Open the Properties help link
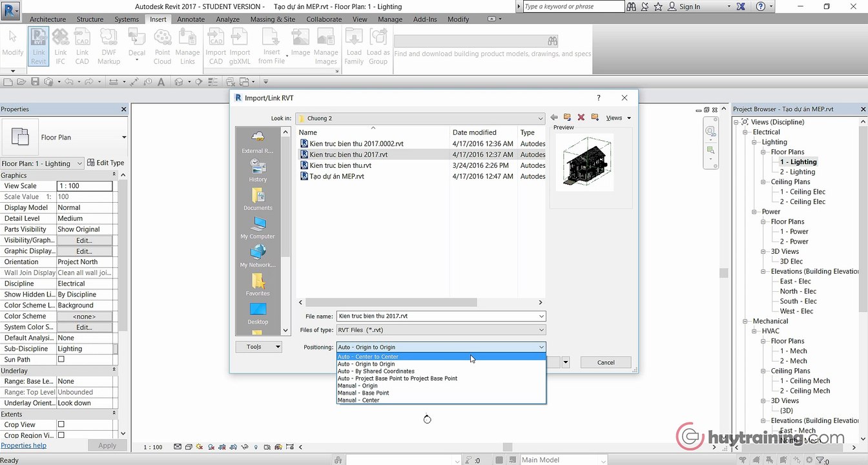Viewport: 868px width, 465px height. coord(23,446)
